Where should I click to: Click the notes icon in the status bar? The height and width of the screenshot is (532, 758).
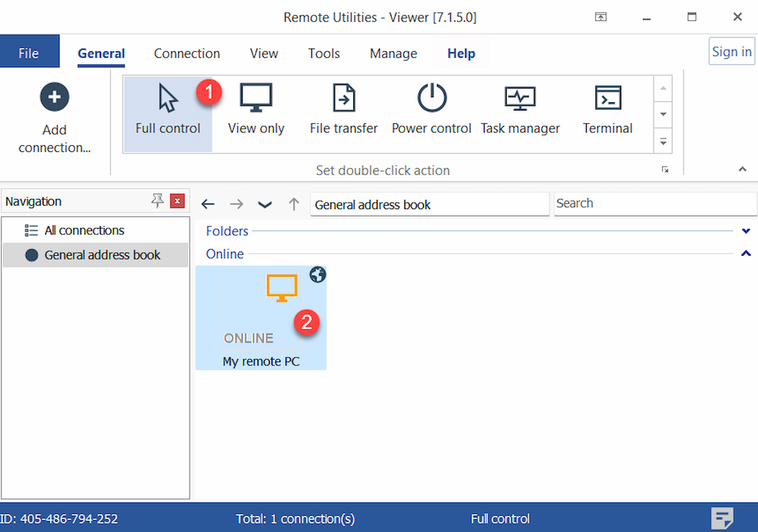click(722, 518)
